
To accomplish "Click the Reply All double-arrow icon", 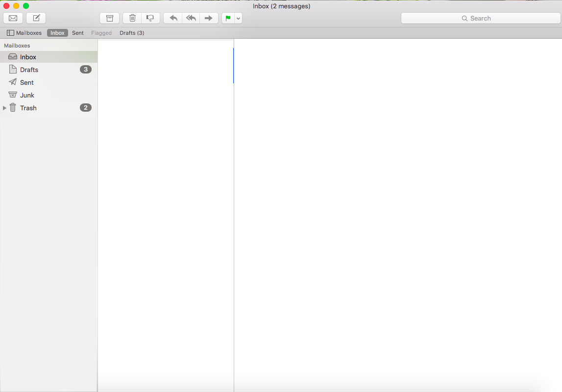I will [191, 18].
